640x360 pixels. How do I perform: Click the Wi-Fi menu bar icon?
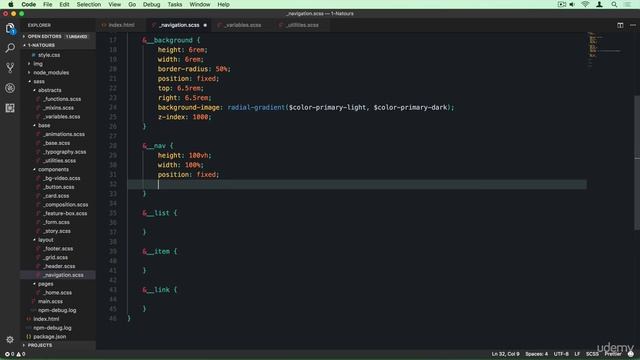click(585, 4)
